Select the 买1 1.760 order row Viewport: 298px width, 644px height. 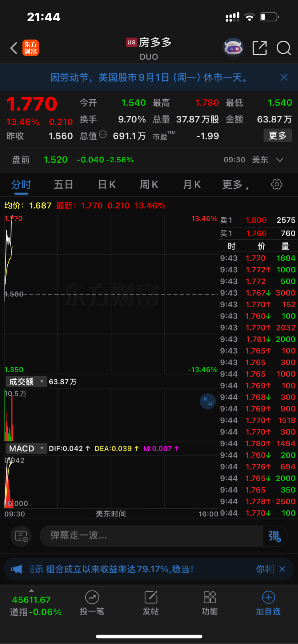(258, 233)
